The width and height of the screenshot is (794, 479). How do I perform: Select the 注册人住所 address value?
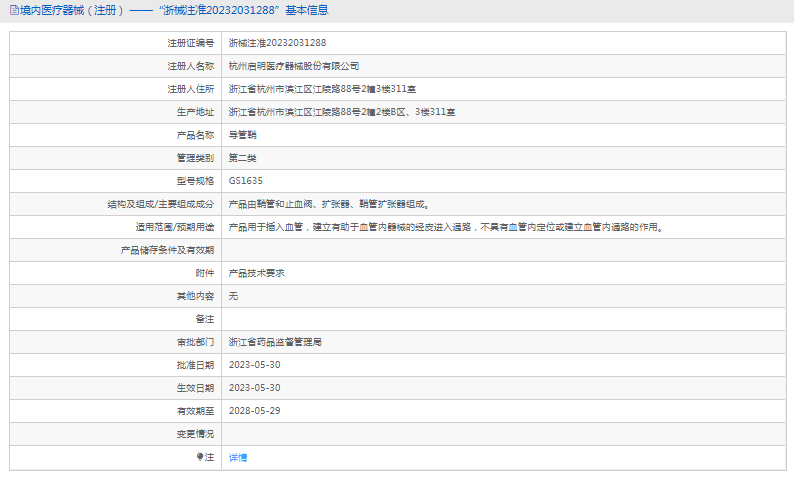pyautogui.click(x=322, y=89)
